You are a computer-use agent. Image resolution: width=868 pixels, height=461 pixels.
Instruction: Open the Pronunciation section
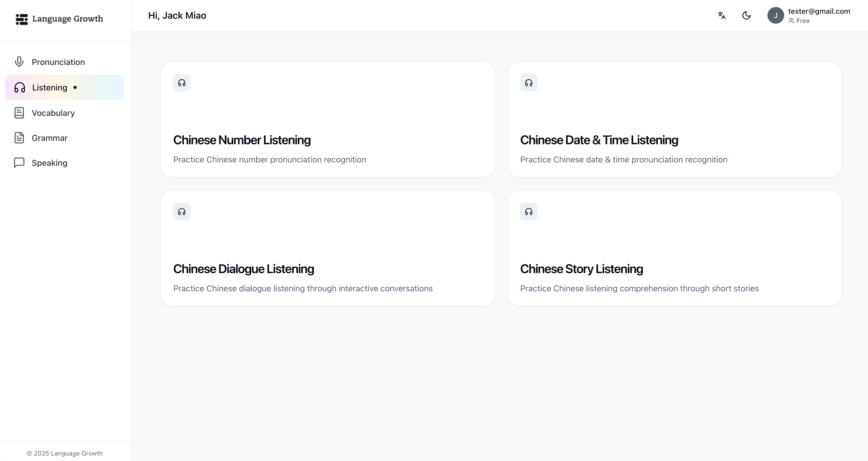58,62
